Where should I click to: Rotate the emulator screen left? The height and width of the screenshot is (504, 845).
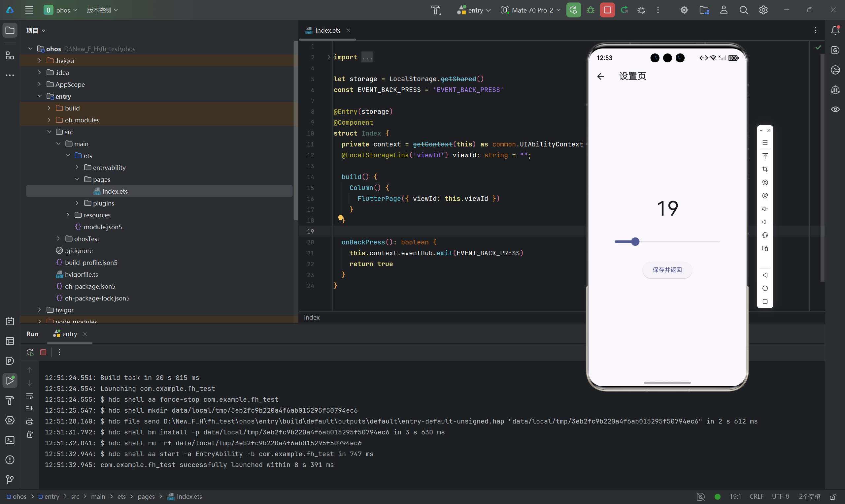765,182
